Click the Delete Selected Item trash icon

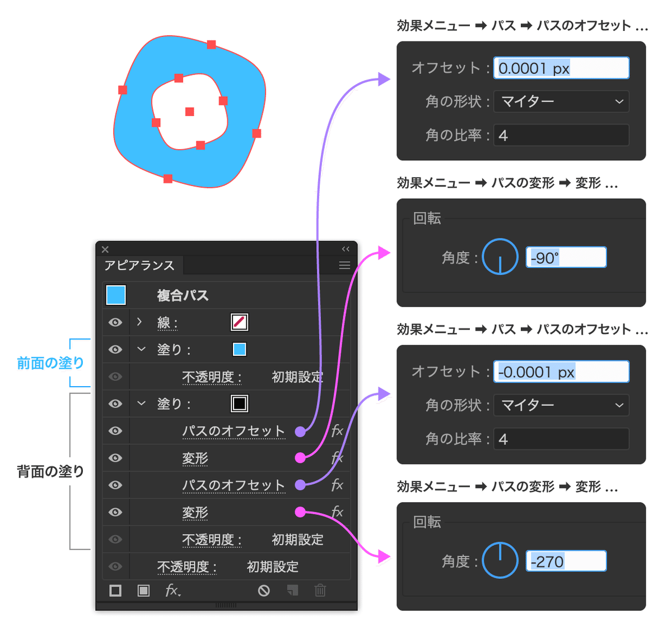320,591
